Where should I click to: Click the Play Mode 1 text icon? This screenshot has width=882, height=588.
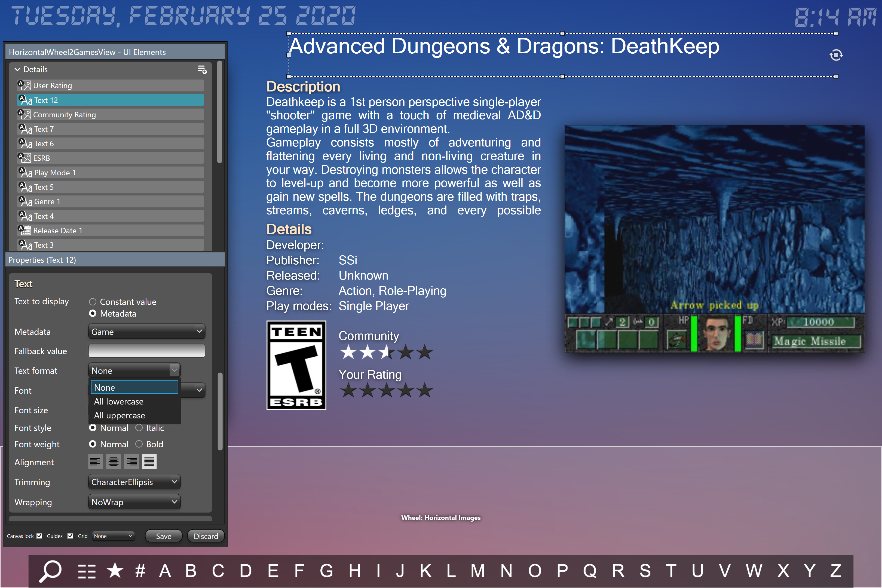tap(26, 173)
